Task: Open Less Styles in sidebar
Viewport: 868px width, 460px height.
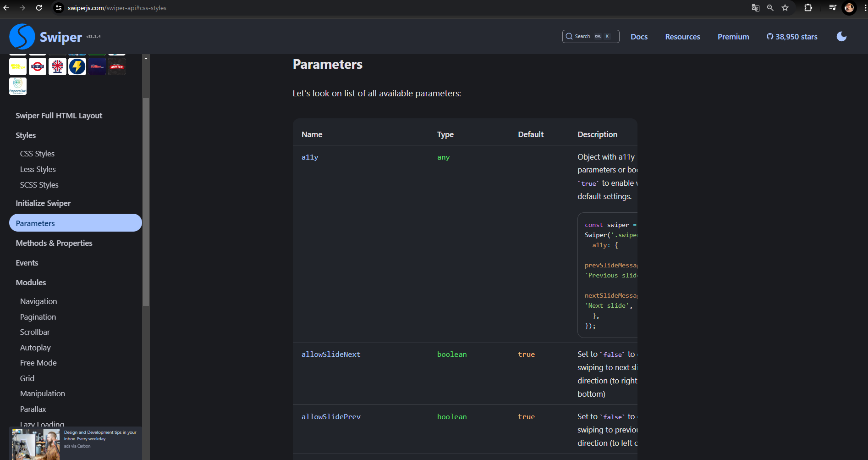Action: 38,169
